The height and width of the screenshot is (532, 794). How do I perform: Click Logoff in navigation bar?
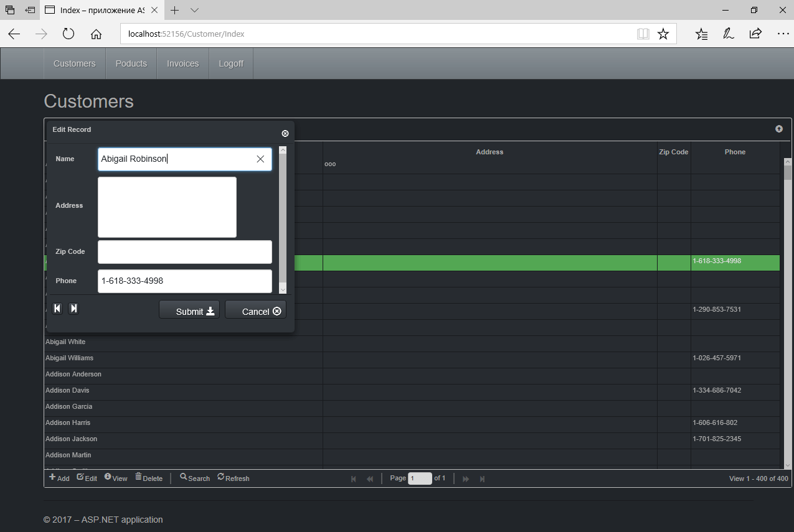click(231, 63)
